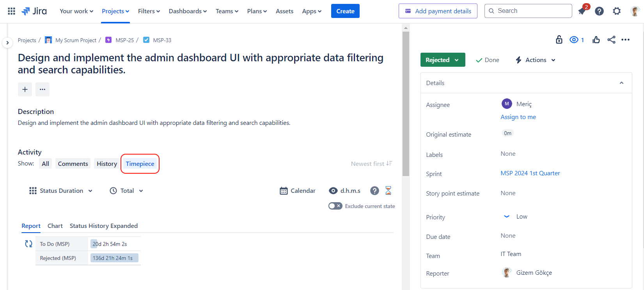Image resolution: width=644 pixels, height=290 pixels.
Task: Click the issue lock restriction icon
Action: [x=559, y=40]
